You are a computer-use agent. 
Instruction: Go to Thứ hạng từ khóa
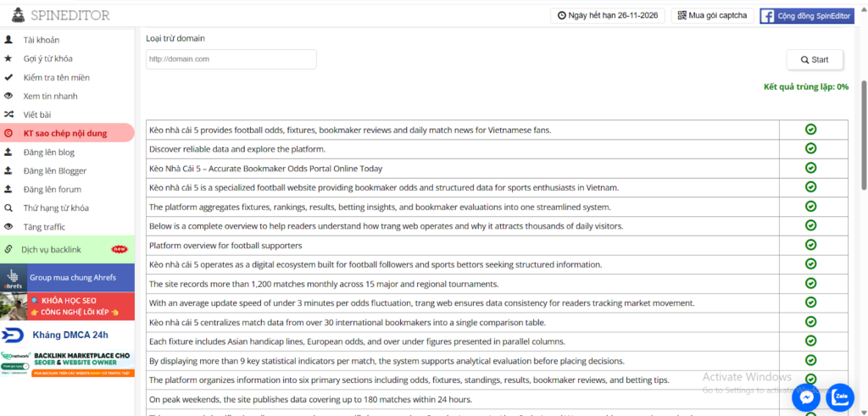pyautogui.click(x=56, y=208)
